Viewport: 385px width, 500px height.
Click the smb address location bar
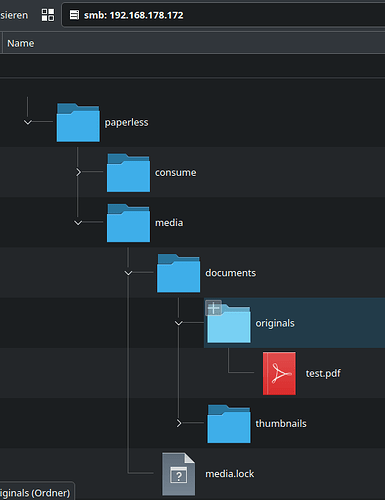pos(223,15)
